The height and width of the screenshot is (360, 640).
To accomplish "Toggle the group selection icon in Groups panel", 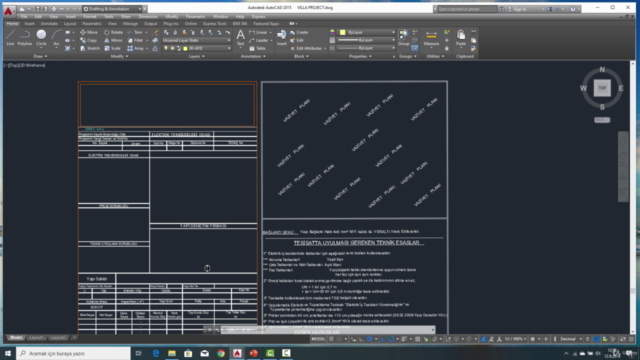I will (414, 48).
